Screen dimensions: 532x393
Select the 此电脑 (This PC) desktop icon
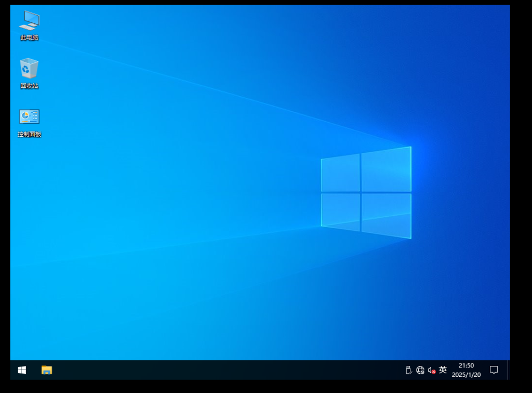pyautogui.click(x=29, y=20)
